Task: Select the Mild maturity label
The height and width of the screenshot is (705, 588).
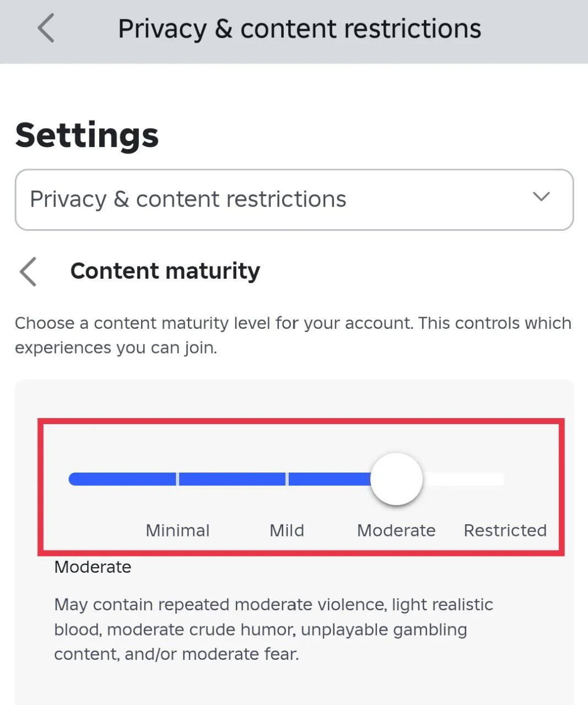Action: point(287,530)
